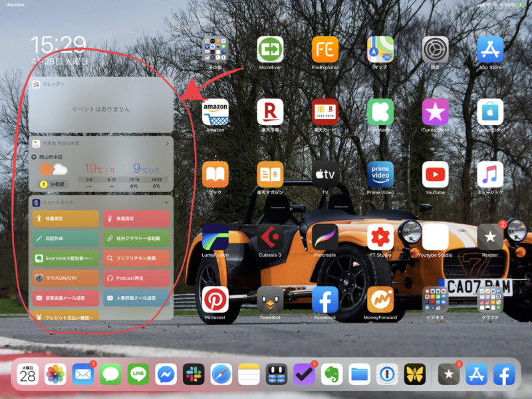The image size is (532, 399).
Task: Open iTunes Store app
Action: click(x=435, y=112)
